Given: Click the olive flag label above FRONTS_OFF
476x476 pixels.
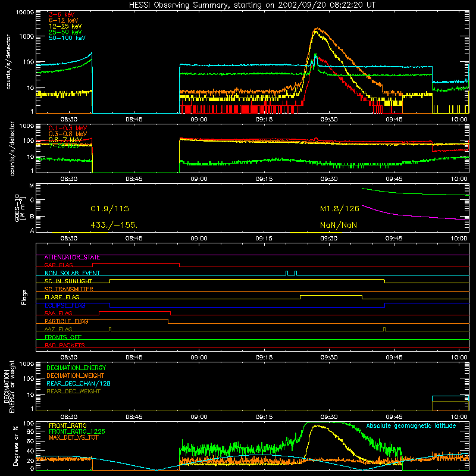Looking at the screenshot, I should click(x=58, y=330).
